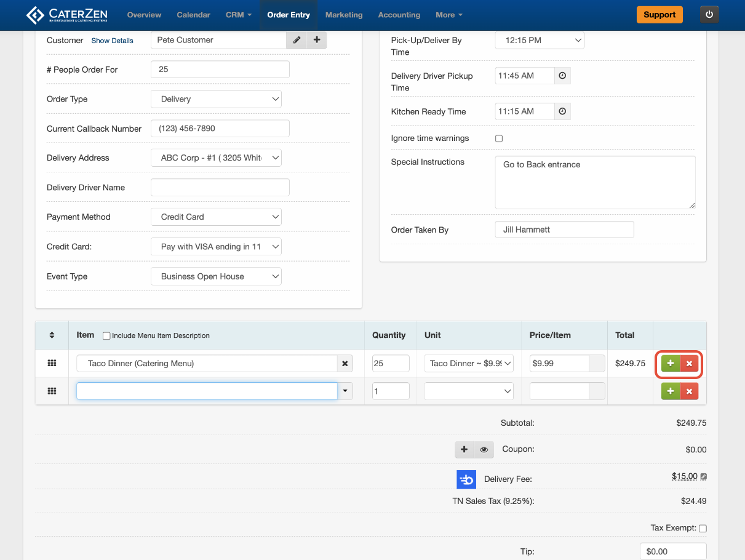The image size is (745, 560).
Task: Open the Credit Card dropdown
Action: [x=216, y=247]
